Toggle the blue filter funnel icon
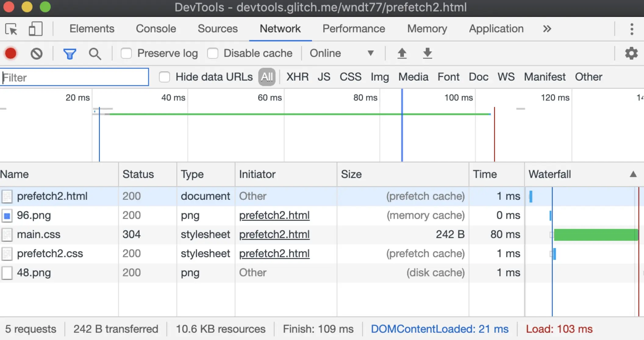 [x=70, y=54]
